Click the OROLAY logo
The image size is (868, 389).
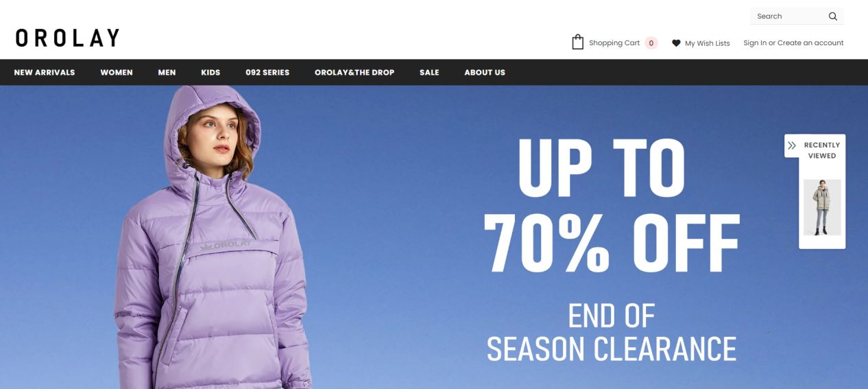click(x=67, y=38)
